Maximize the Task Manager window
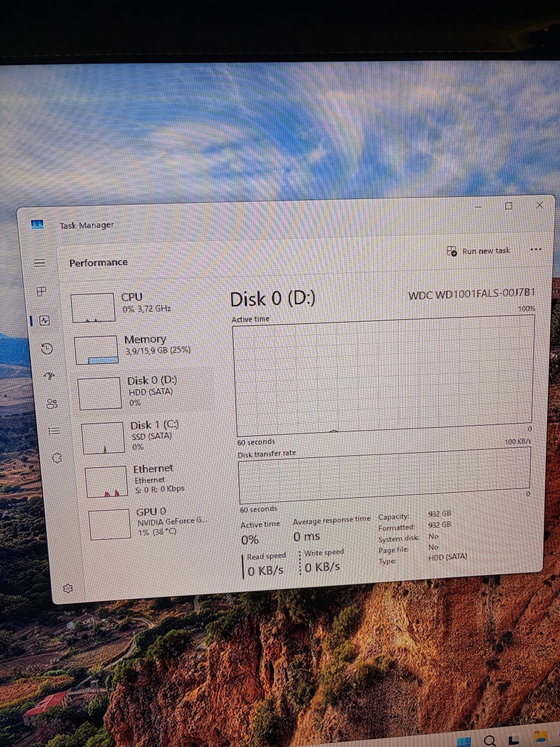The image size is (560, 747). [509, 206]
